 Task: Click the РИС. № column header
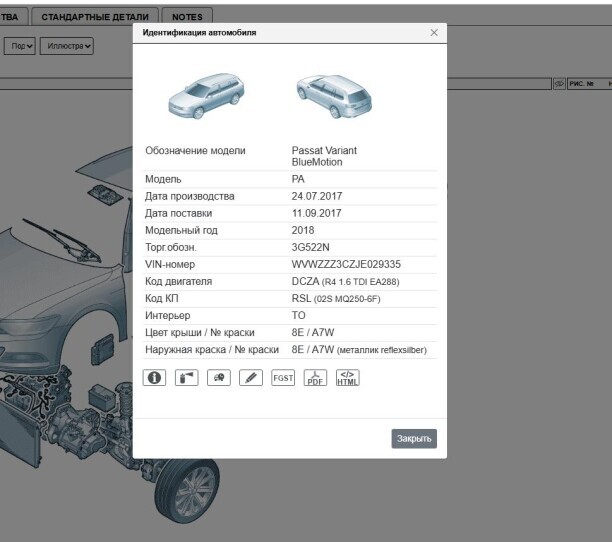[582, 84]
